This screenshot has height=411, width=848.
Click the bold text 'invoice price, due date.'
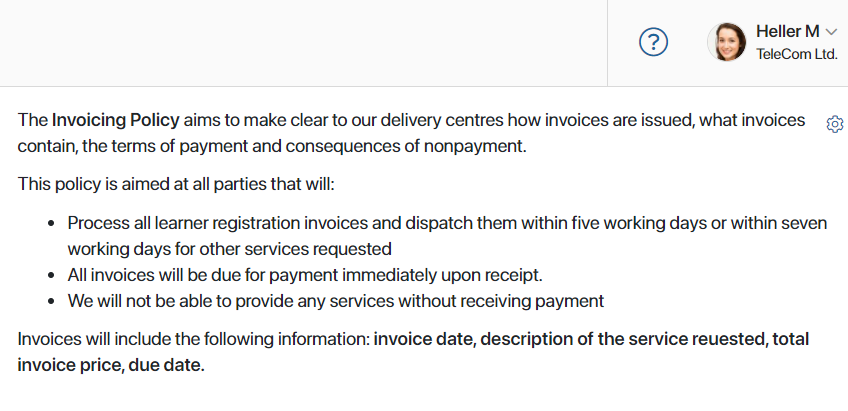[x=111, y=366]
